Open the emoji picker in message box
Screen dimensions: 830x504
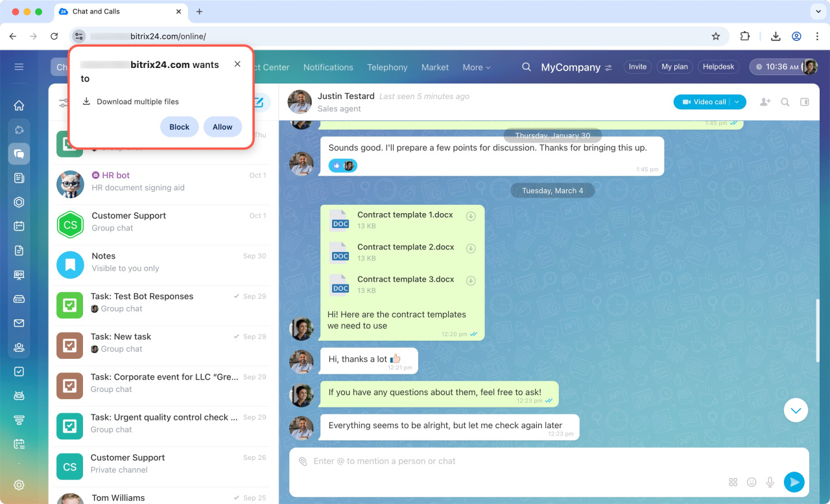752,482
